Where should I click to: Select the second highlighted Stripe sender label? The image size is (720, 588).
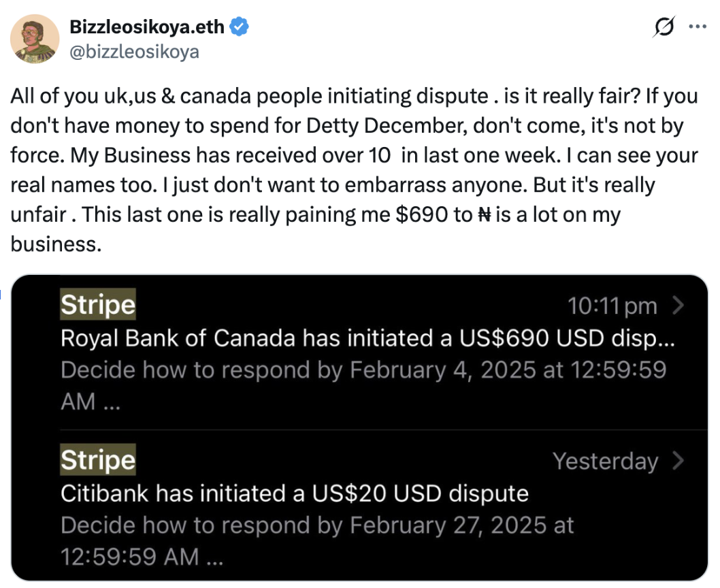[x=98, y=460]
